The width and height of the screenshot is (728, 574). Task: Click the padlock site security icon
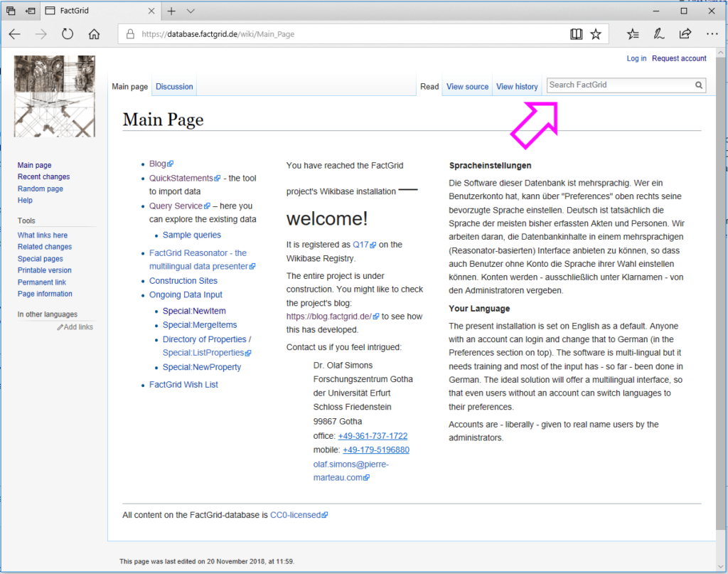[x=131, y=34]
